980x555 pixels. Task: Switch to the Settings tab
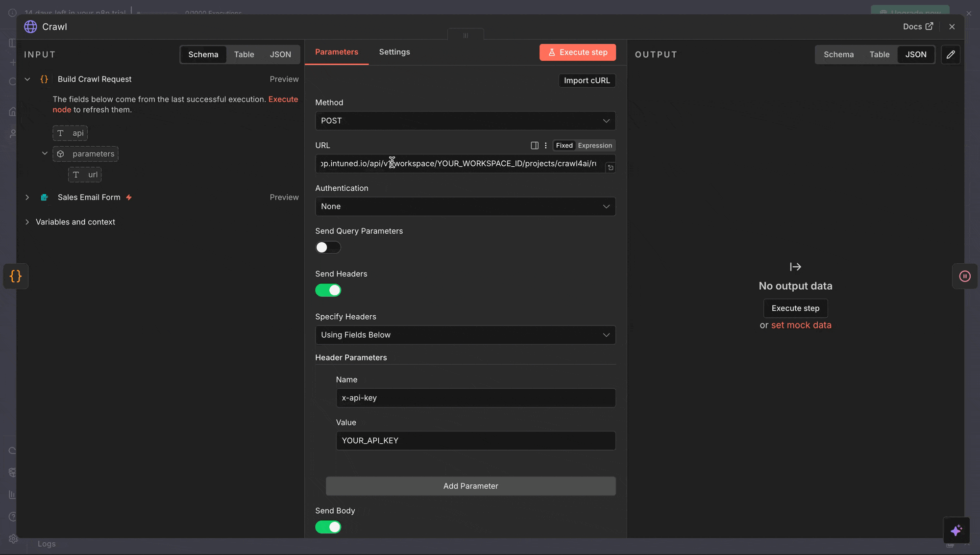394,51
